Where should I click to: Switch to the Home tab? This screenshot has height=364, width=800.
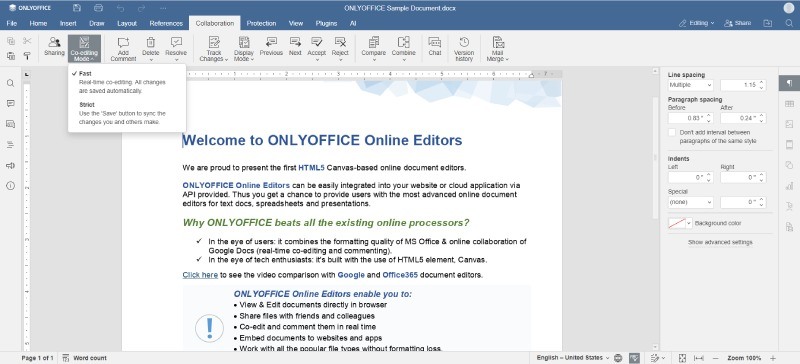[38, 23]
